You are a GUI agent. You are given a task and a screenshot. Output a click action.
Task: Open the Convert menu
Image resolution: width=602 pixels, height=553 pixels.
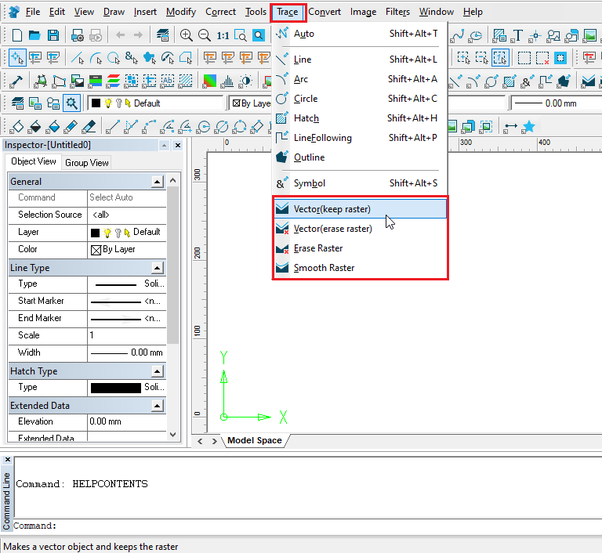(x=324, y=12)
